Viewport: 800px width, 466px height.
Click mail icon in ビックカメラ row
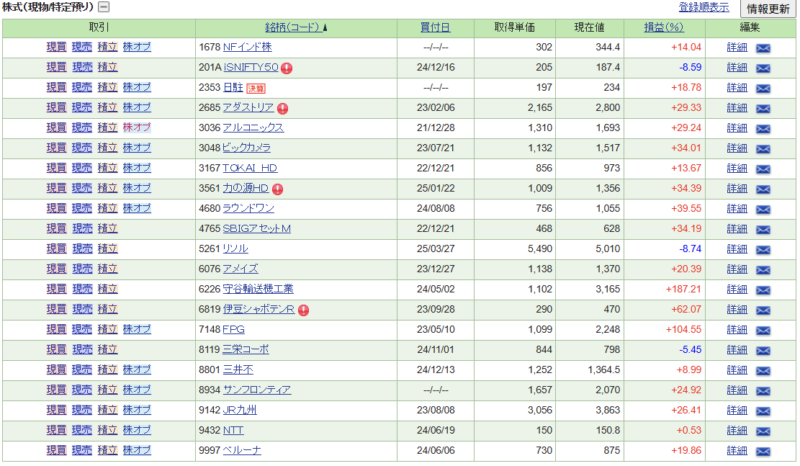coord(763,149)
